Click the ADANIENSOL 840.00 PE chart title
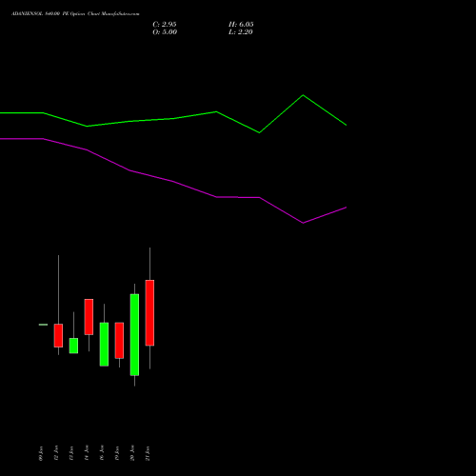The image size is (476, 476). pos(75,14)
